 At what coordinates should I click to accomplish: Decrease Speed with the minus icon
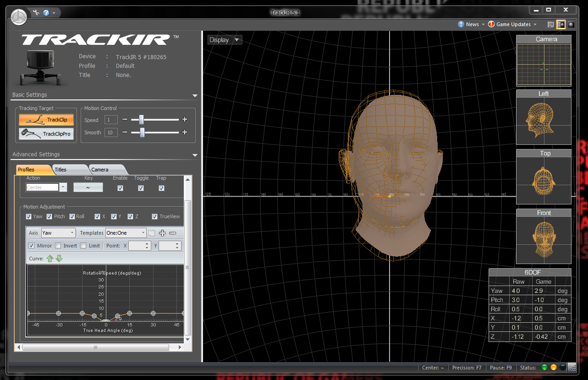125,120
